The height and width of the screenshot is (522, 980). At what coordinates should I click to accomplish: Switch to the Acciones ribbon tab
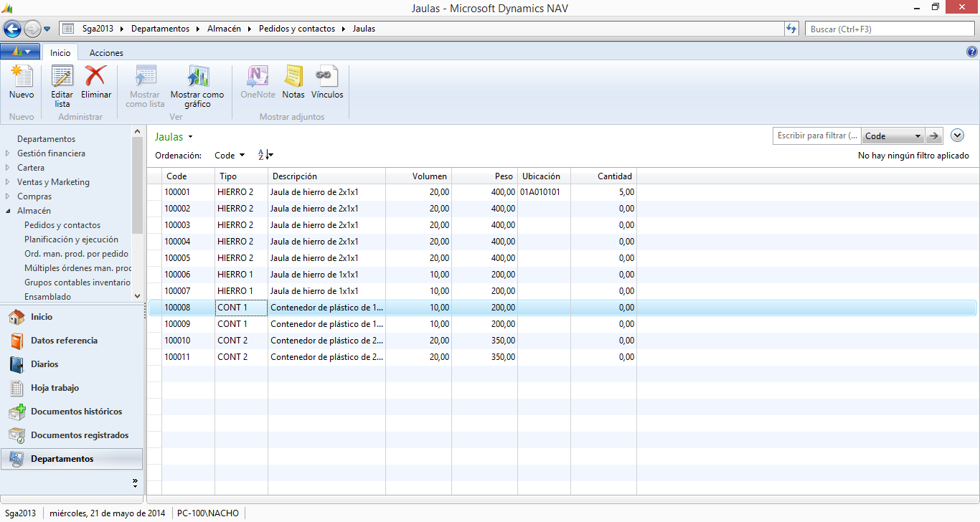coord(106,52)
